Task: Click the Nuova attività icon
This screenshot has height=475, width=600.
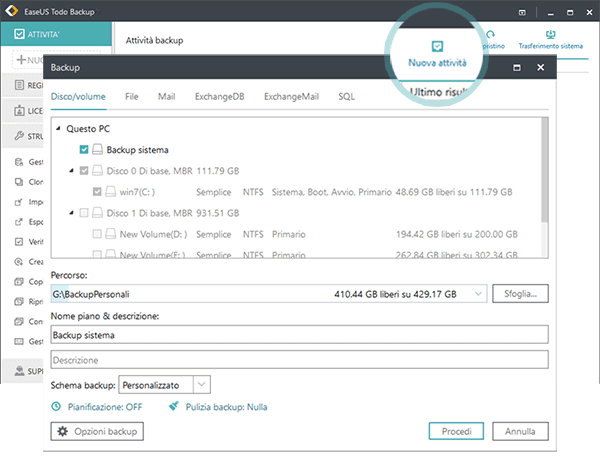Action: click(x=437, y=46)
